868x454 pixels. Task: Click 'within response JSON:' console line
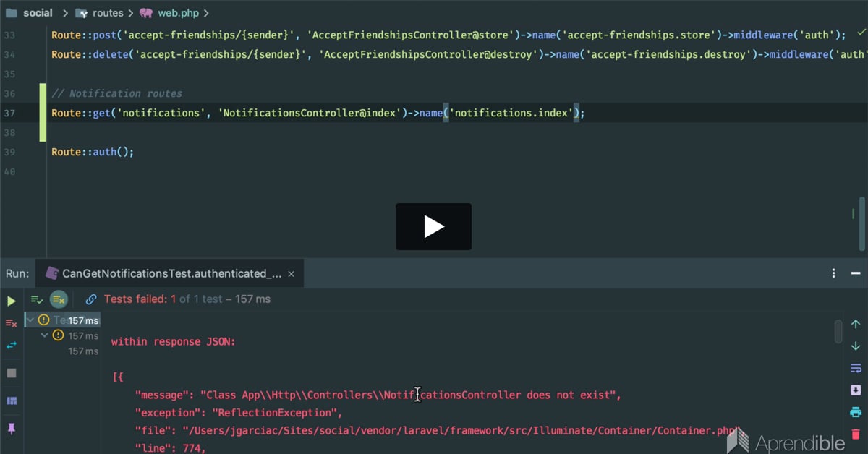[174, 341]
